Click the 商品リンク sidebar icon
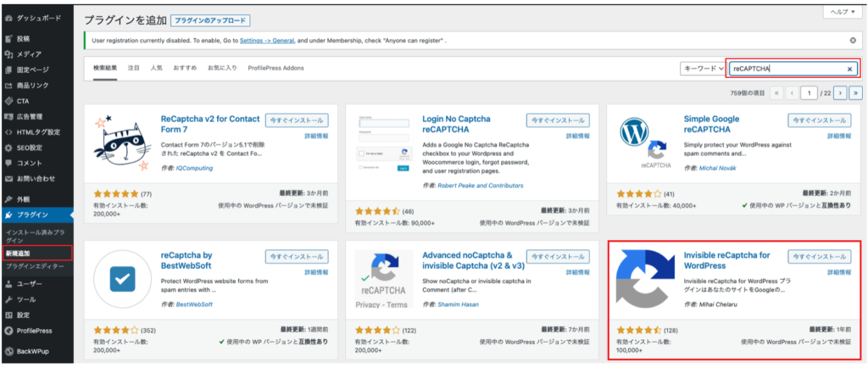The image size is (868, 368). point(8,86)
